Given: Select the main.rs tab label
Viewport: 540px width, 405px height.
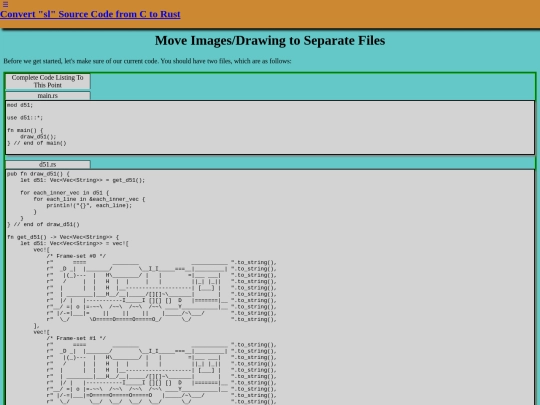Looking at the screenshot, I should point(48,96).
